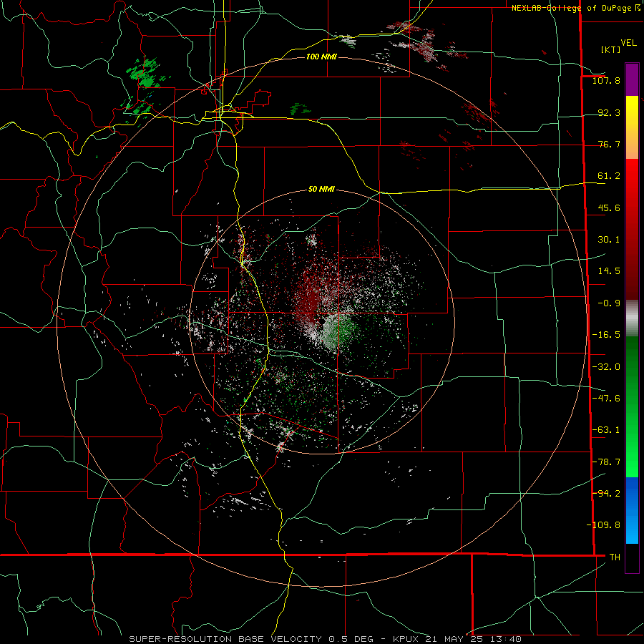Click the SUPER-RESOLUTION BASE VELOCITY caption text

(225, 639)
